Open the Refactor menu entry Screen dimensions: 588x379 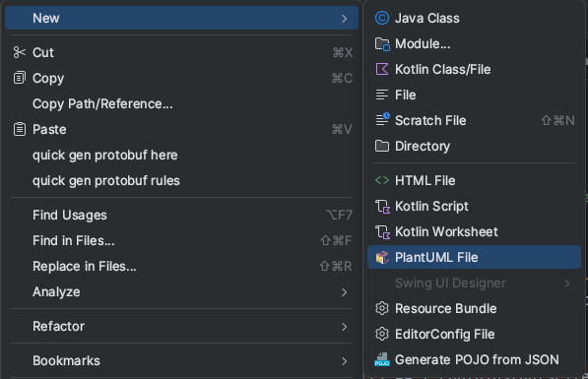(x=181, y=326)
